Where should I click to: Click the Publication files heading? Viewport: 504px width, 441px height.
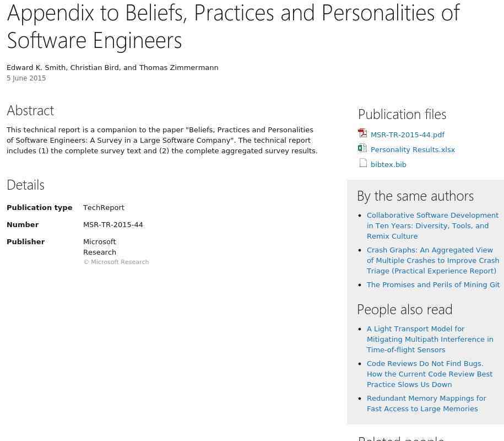402,114
